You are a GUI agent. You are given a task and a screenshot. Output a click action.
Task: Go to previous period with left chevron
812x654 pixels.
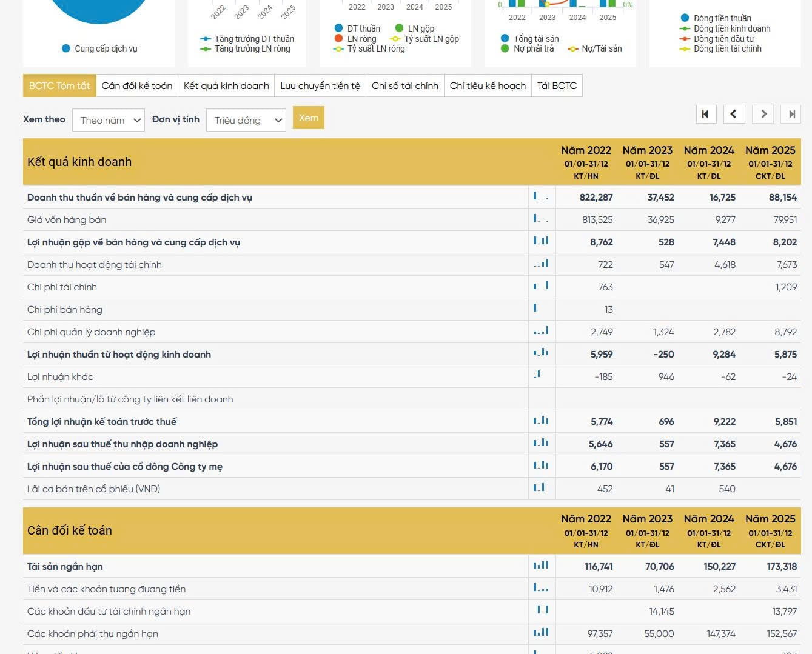(734, 114)
